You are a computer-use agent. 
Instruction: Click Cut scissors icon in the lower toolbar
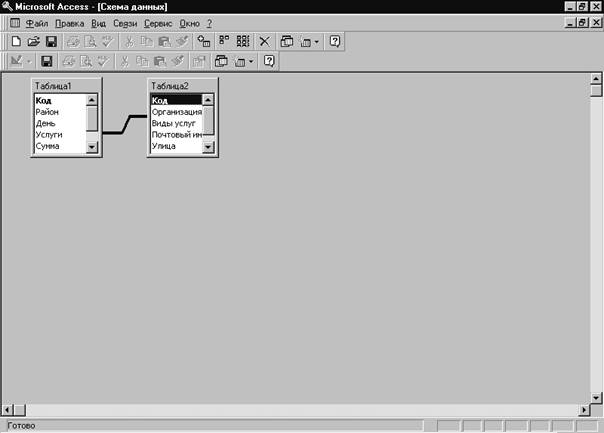[x=124, y=61]
